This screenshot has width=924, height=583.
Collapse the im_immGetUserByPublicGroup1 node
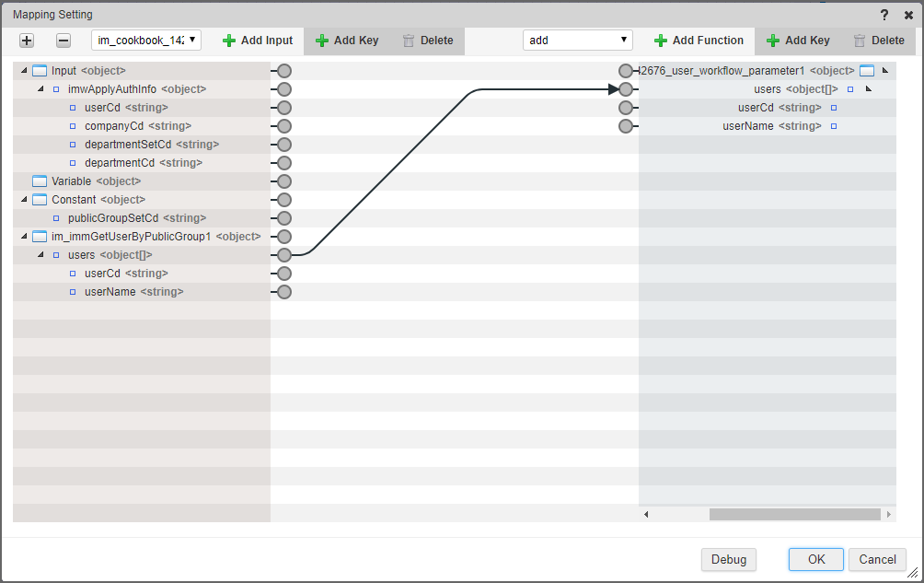point(24,237)
